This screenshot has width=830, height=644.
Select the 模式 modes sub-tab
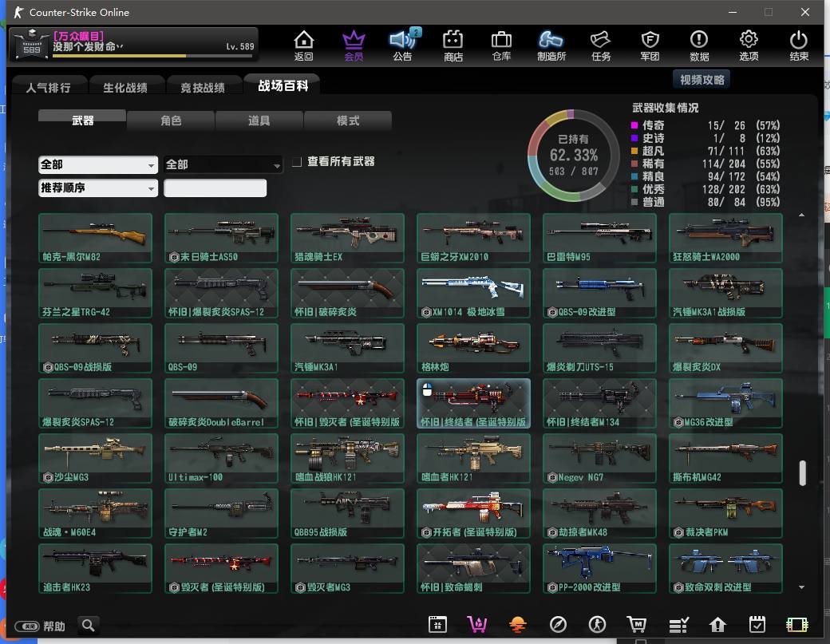tap(348, 121)
